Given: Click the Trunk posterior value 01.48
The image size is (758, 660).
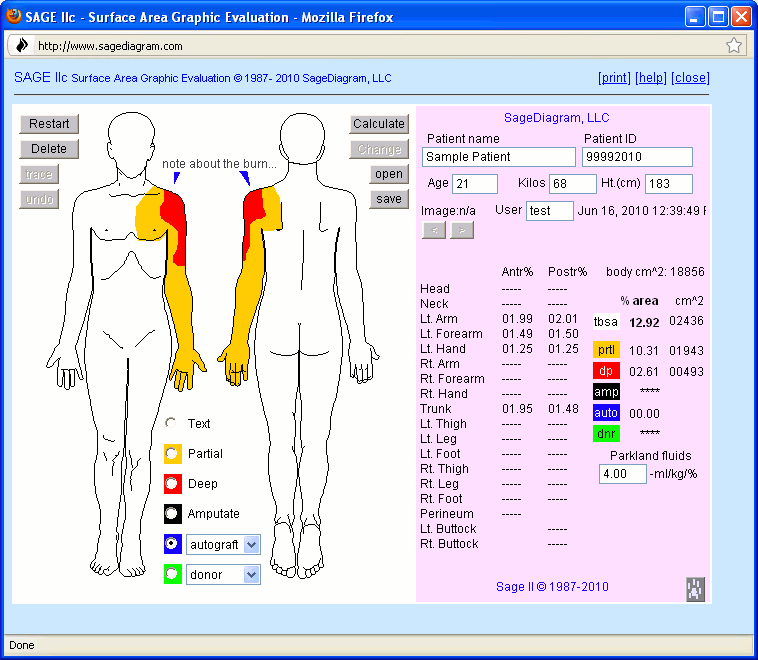Looking at the screenshot, I should 563,409.
